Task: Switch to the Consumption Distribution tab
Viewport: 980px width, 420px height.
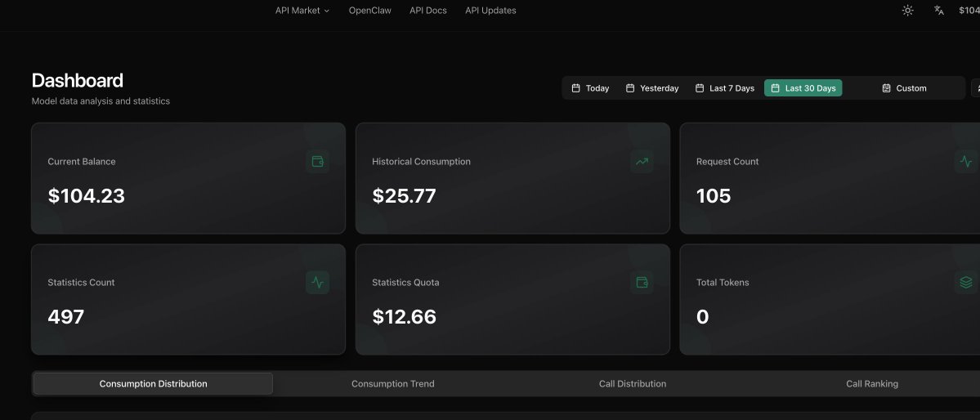Action: (x=153, y=384)
